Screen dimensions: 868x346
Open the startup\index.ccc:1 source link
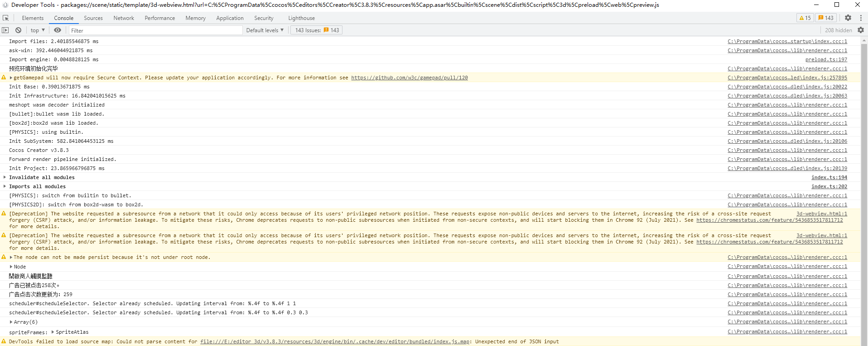pos(787,41)
